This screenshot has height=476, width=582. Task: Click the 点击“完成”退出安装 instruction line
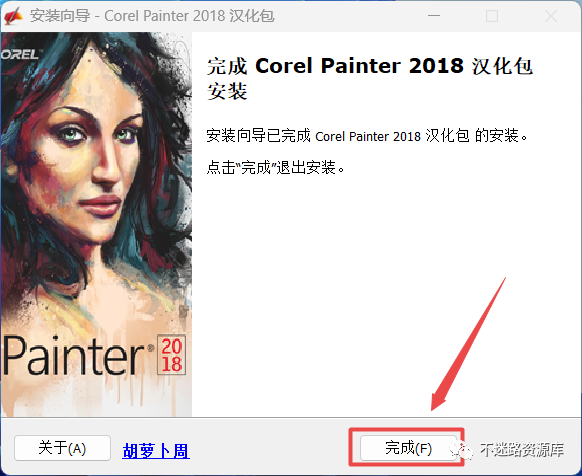(x=275, y=167)
